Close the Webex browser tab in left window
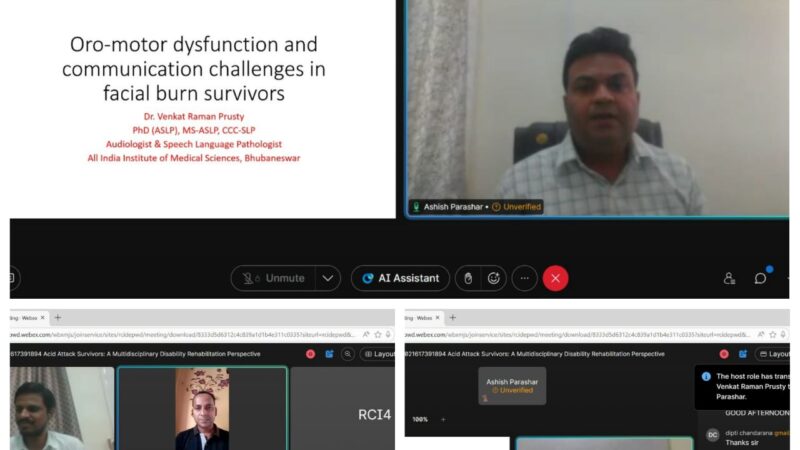The height and width of the screenshot is (450, 800). 41,317
